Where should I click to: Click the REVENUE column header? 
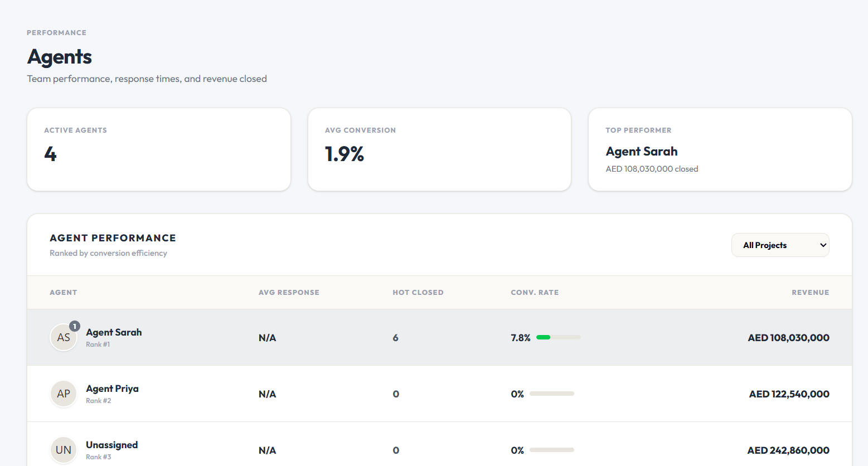click(811, 293)
